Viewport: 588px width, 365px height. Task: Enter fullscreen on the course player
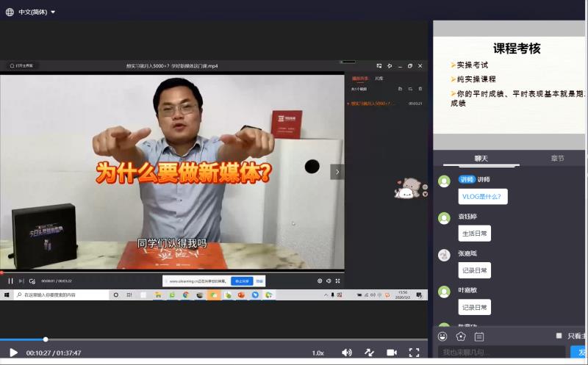pos(414,353)
